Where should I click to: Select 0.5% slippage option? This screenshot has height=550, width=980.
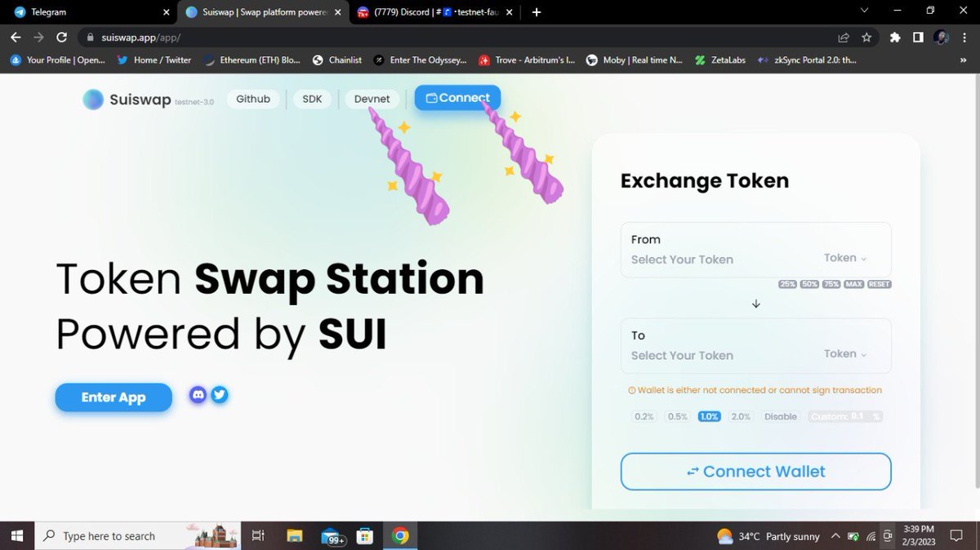coord(678,416)
